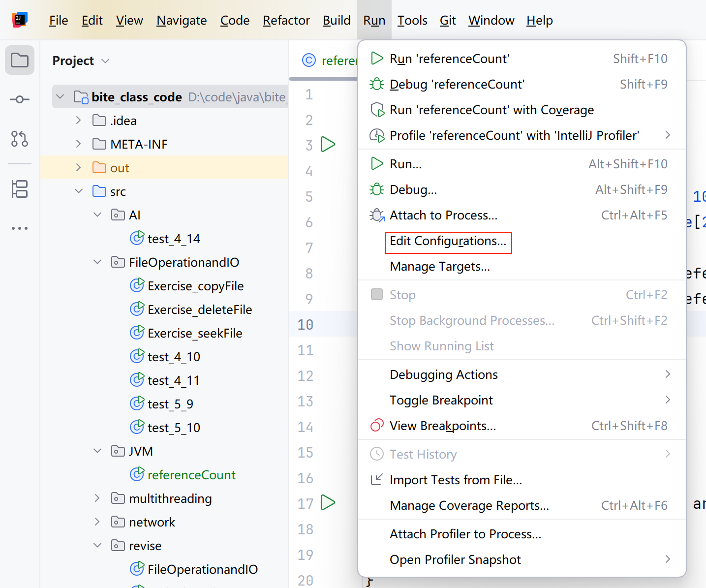This screenshot has width=706, height=588.
Task: Click the IntelliJ IDEA logo icon
Action: (x=20, y=20)
